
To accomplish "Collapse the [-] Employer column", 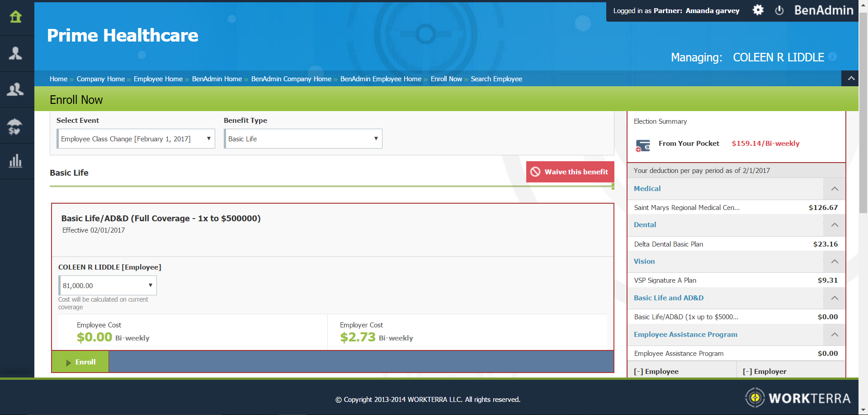I will (x=764, y=371).
